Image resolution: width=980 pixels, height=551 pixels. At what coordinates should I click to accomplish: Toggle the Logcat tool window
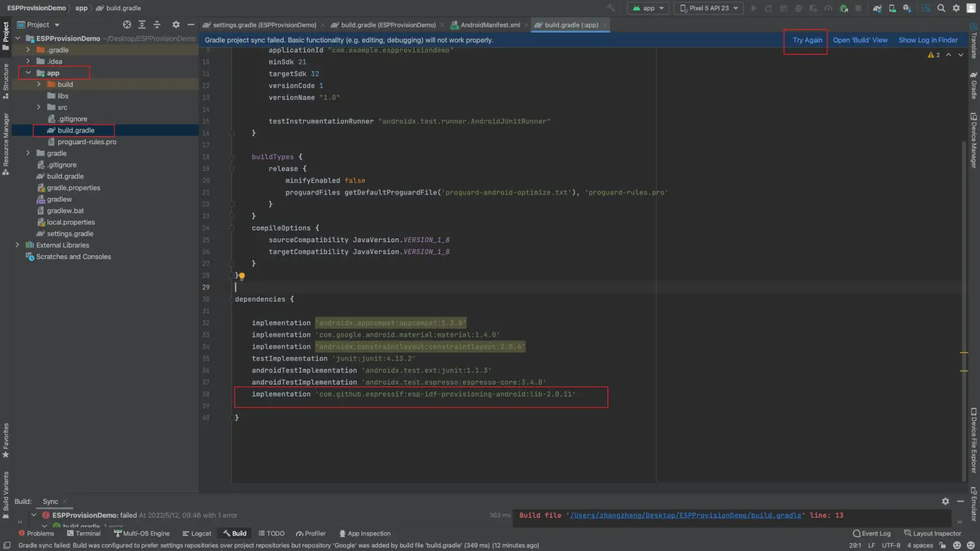click(x=197, y=533)
